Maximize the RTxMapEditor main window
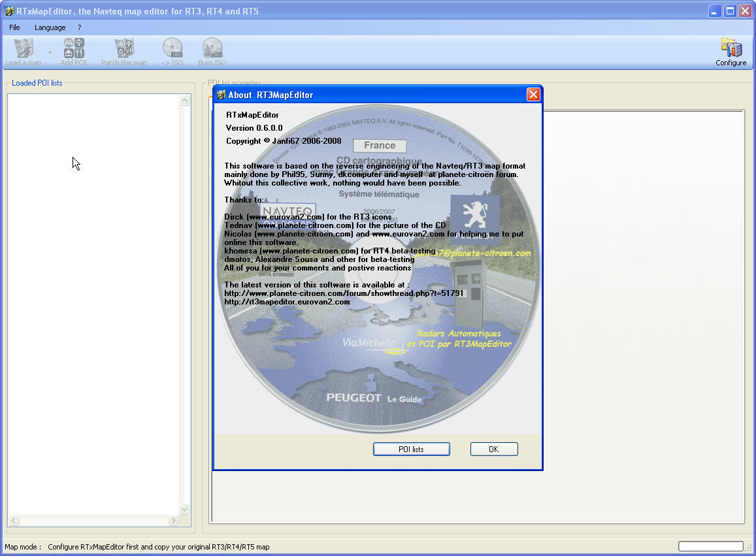Screen dimensions: 756x556 click(730, 10)
